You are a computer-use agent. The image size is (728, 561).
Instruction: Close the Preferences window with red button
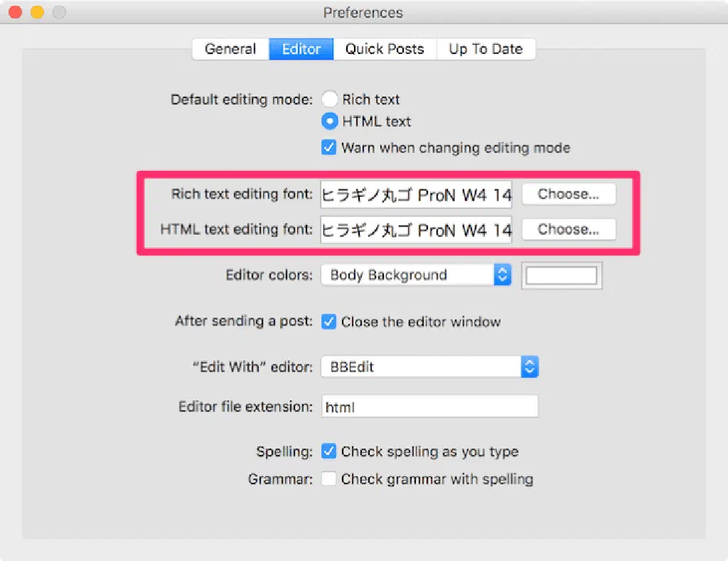15,13
